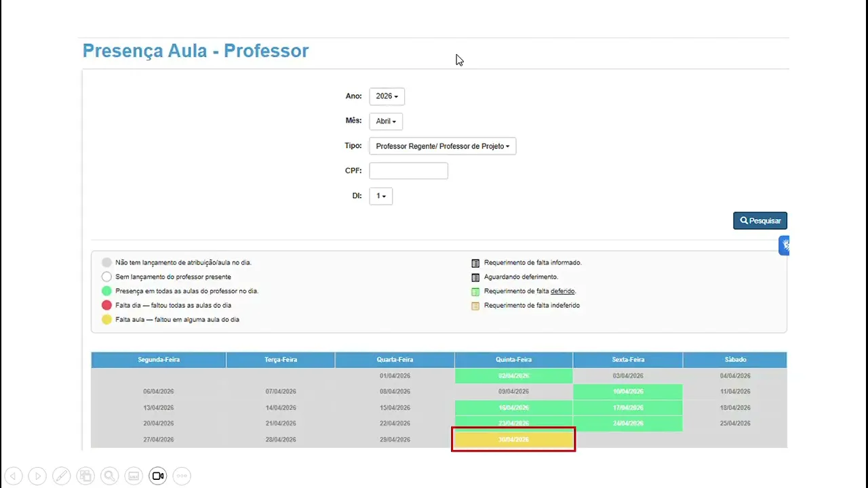
Task: Click the 06/04/2026 date cell
Action: tap(159, 392)
